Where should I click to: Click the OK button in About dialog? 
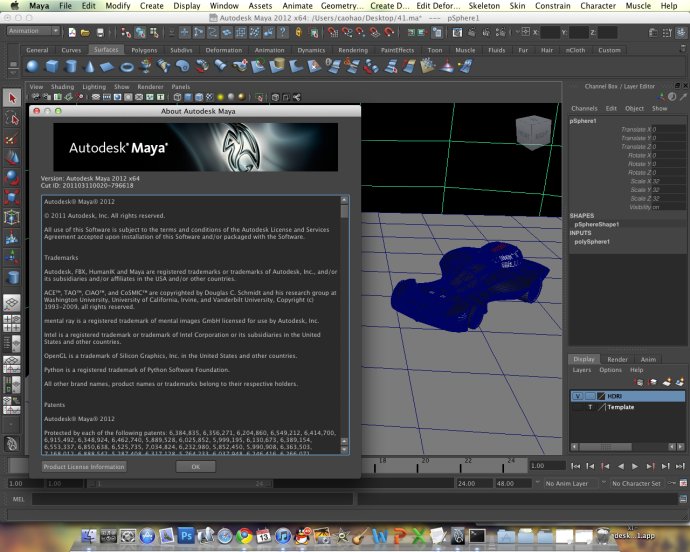(x=195, y=467)
